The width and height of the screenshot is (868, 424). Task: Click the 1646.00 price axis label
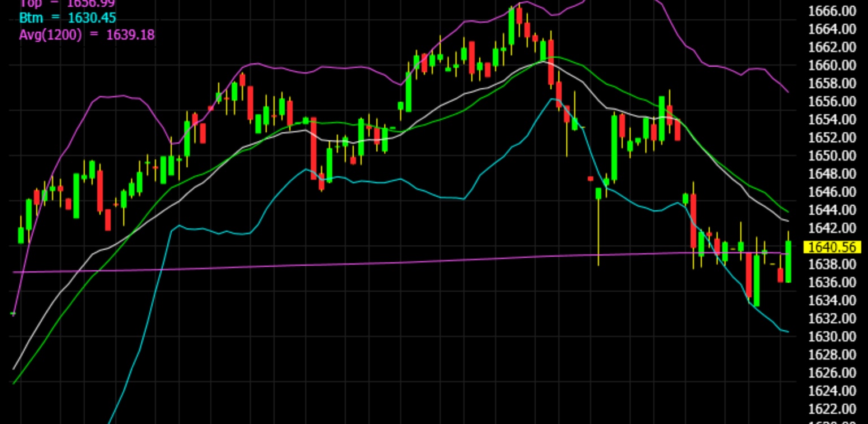pos(832,192)
